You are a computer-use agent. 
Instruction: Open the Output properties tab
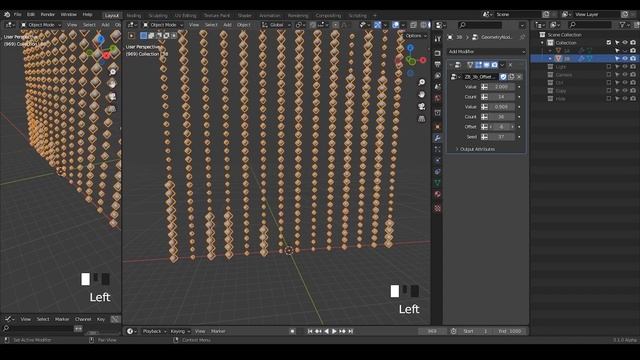point(438,64)
